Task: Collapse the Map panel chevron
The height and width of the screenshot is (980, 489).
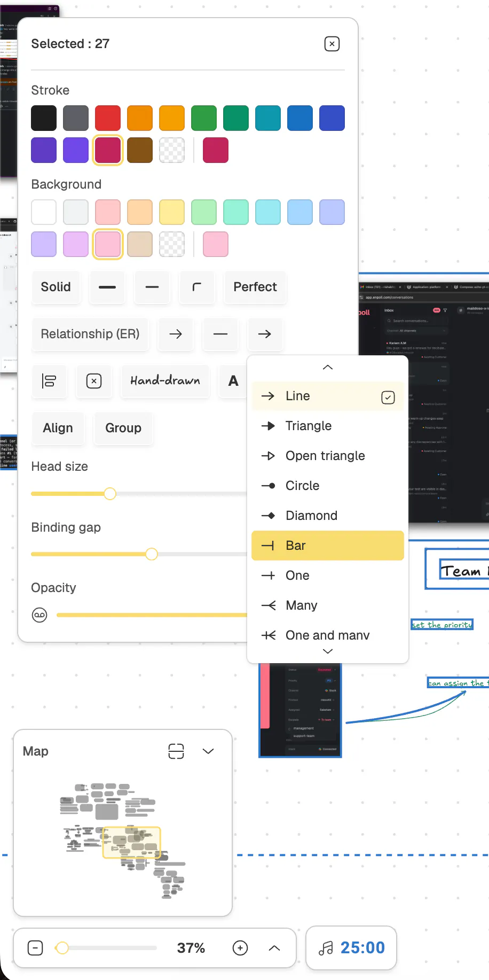Action: (x=208, y=751)
